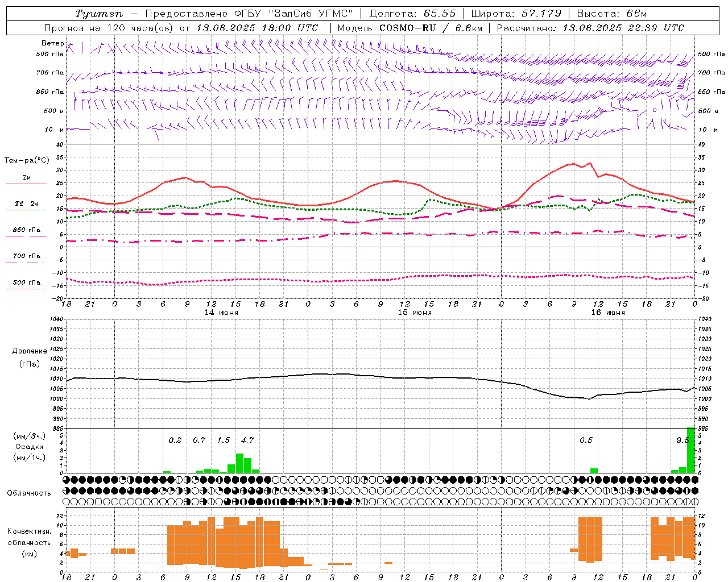Click the "(мм/3ч.)" precipitation unit label
Viewport: 728px width, 582px height.
tap(29, 436)
